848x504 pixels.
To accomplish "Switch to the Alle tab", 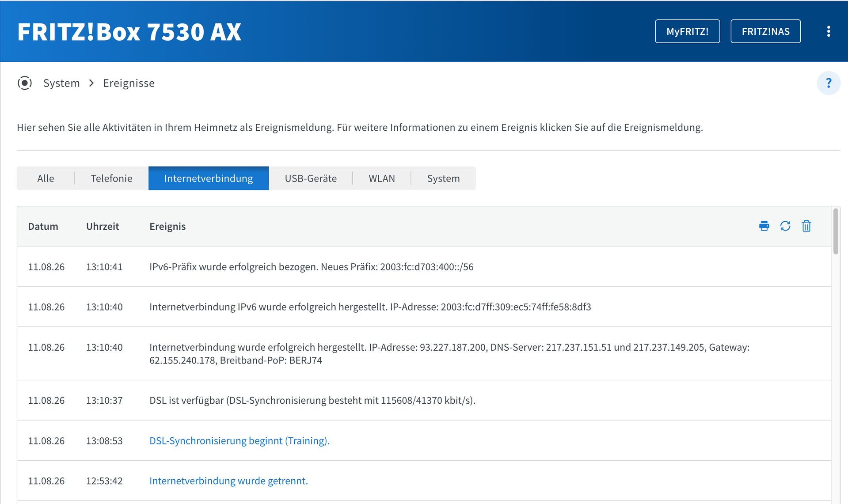I will [x=46, y=178].
